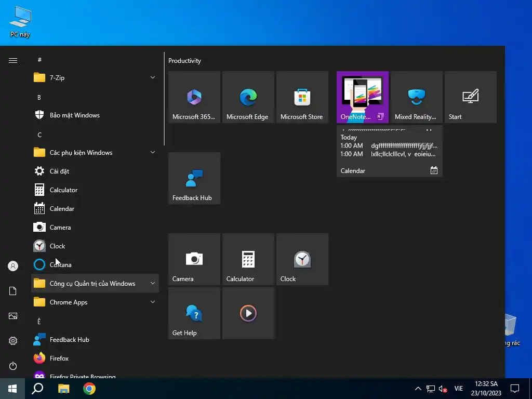The width and height of the screenshot is (532, 399).
Task: Open Feedback Hub in the app list
Action: (95, 340)
